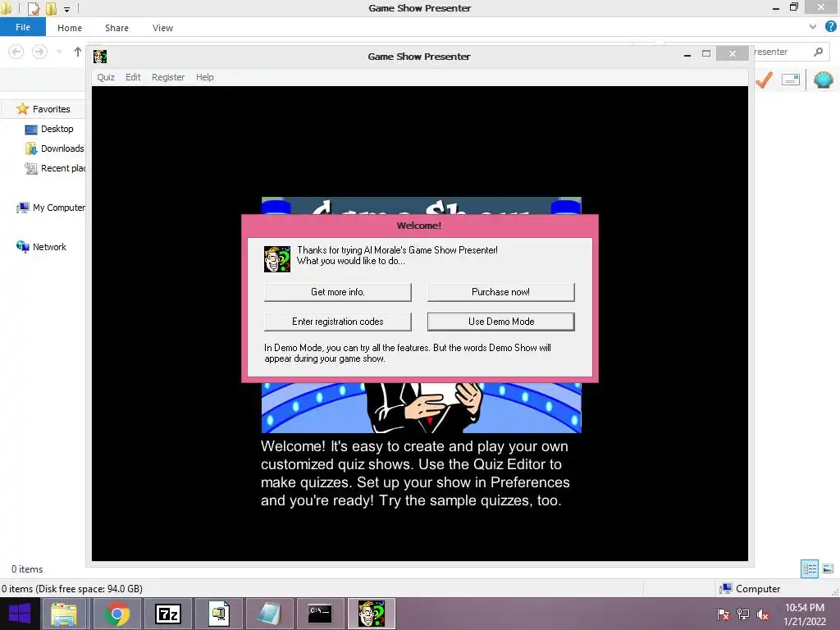840x630 pixels.
Task: Open the Help menu in Game Show Presenter
Action: [x=204, y=77]
